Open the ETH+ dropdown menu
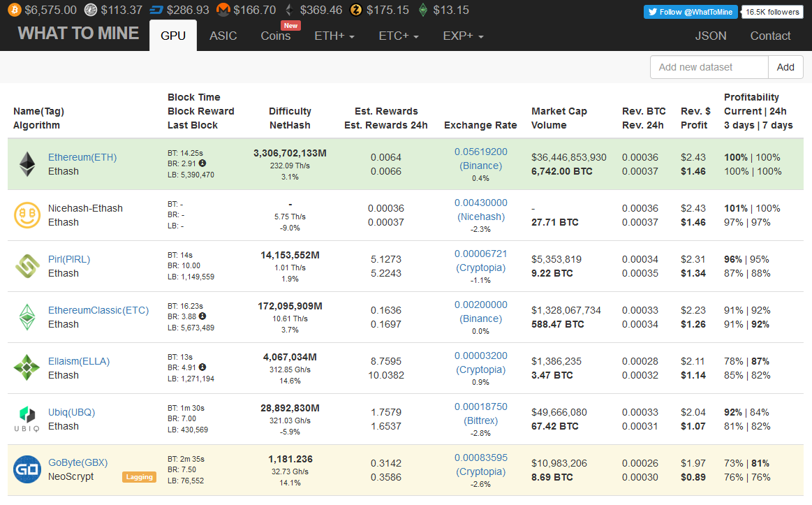 [x=334, y=36]
